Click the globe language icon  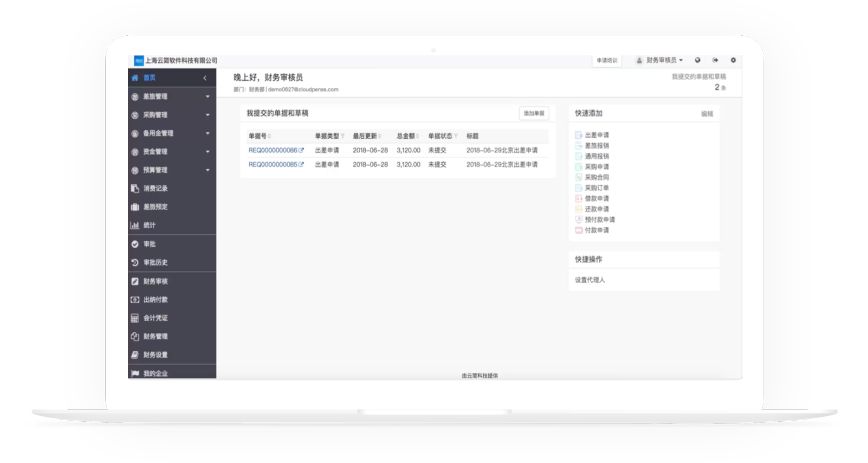tap(697, 60)
